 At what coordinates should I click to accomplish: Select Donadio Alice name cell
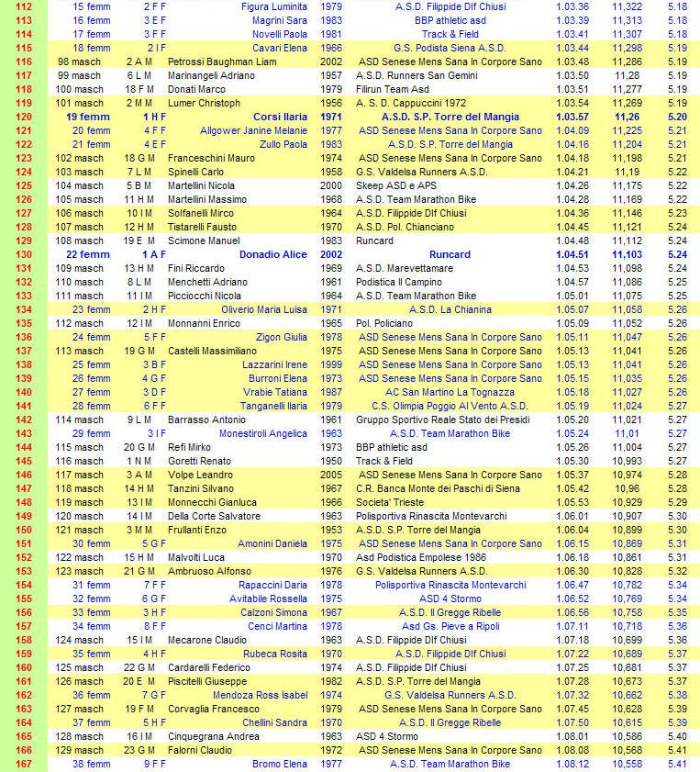click(273, 255)
